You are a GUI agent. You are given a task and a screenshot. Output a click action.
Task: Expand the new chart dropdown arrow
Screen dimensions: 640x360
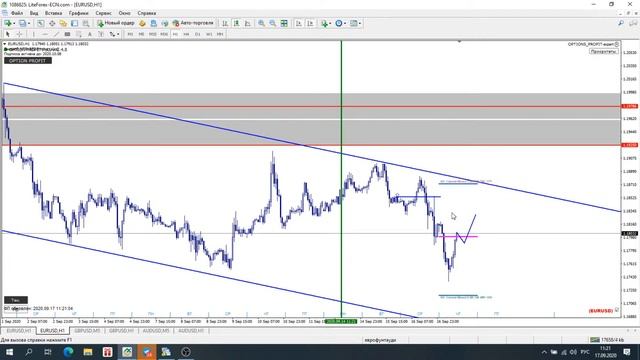(14, 23)
